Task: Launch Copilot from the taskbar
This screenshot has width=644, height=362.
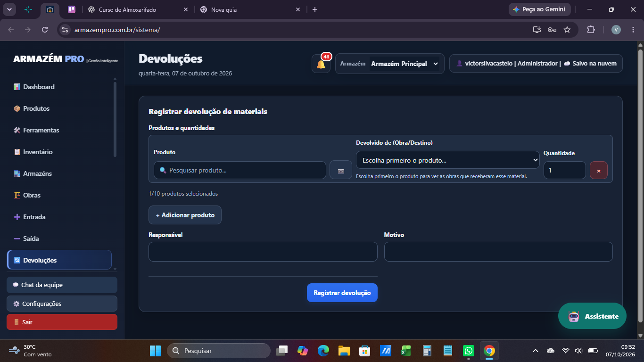Action: (302, 351)
